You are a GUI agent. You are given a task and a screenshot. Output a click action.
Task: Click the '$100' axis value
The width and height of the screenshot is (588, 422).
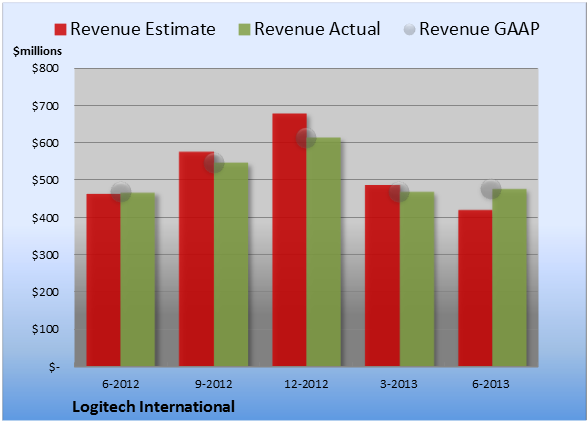pos(45,329)
